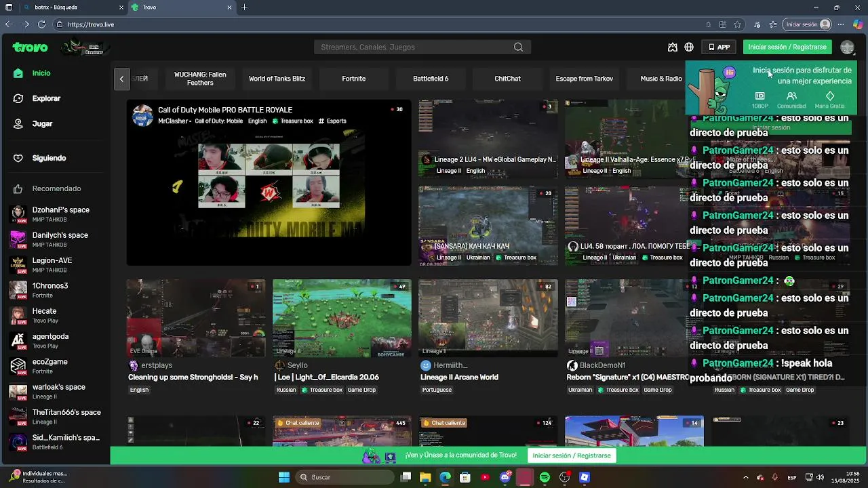Select WUCHANG: Fallen Feathers category
The height and width of the screenshot is (488, 868).
click(200, 79)
